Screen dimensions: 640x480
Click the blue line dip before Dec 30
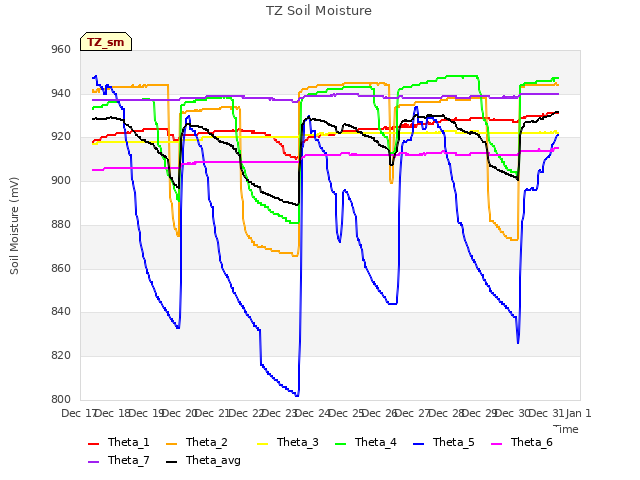[x=518, y=343]
